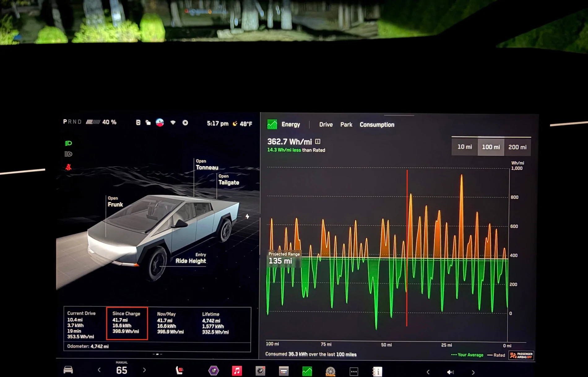Tap the 14.3 Wh/mi less than Rated text
The width and height of the screenshot is (588, 377).
[x=296, y=150]
